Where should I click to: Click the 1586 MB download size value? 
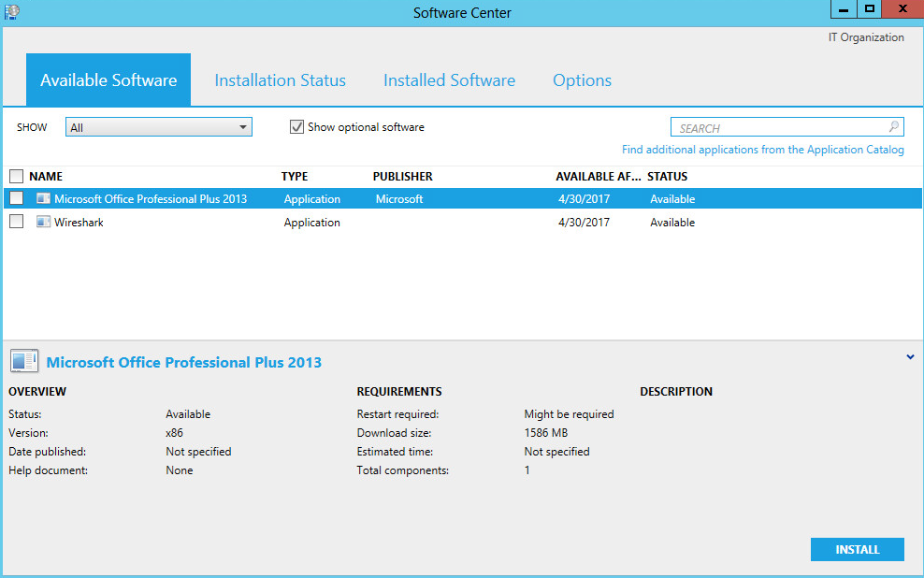[545, 432]
